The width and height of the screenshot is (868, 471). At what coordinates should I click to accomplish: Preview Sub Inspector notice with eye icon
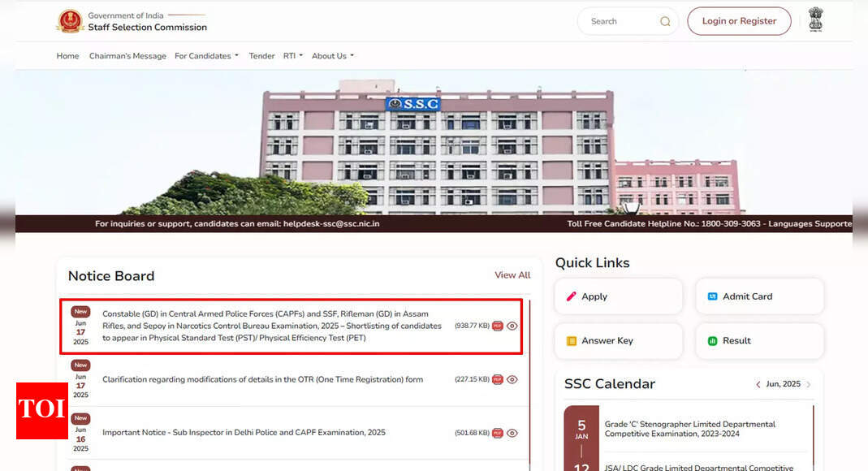[x=512, y=433]
